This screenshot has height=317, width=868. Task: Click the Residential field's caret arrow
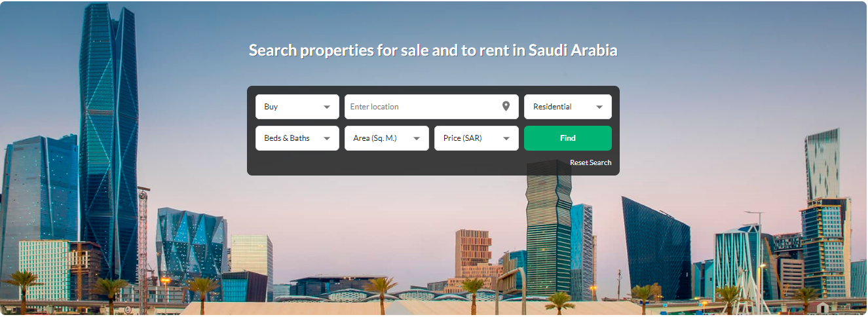coord(599,107)
